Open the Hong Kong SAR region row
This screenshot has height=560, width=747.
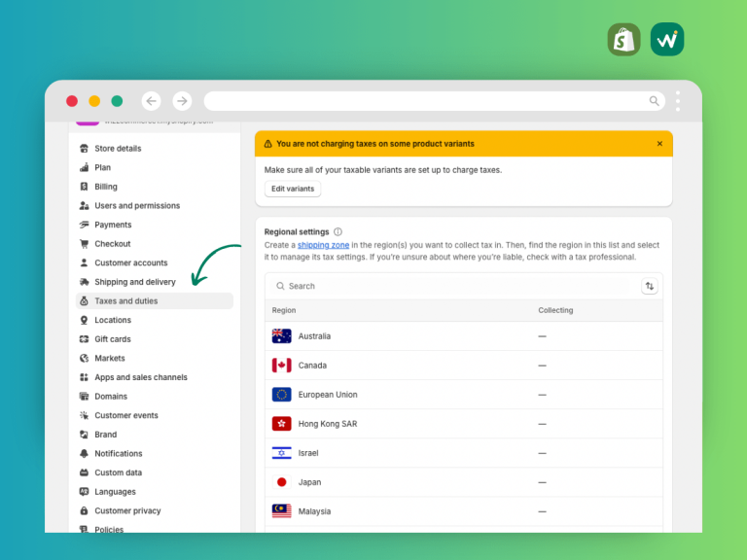pyautogui.click(x=464, y=424)
